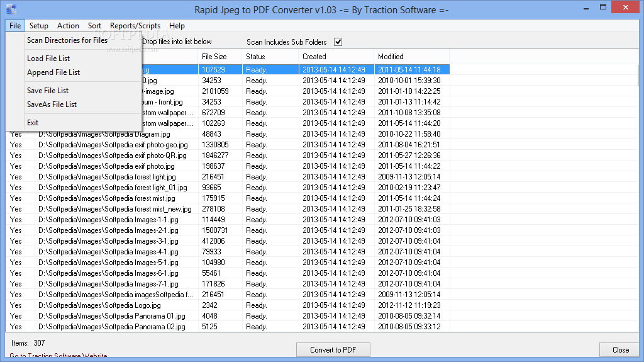Select row Softpedia Panorama 01.jpg
Screen dimensions: 644x362
tap(228, 316)
